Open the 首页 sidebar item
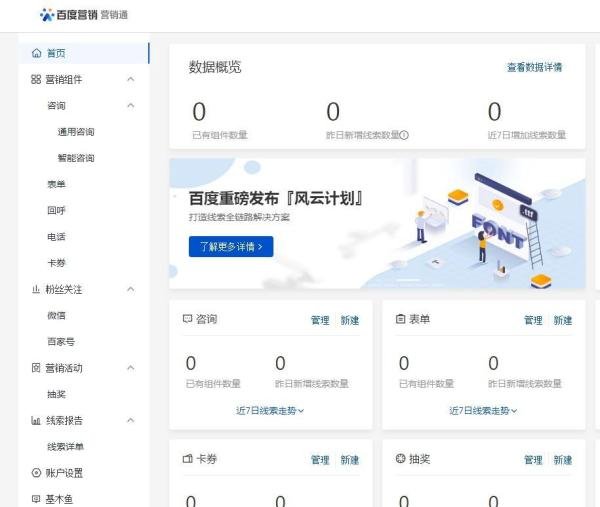This screenshot has height=507, width=600. coord(84,53)
